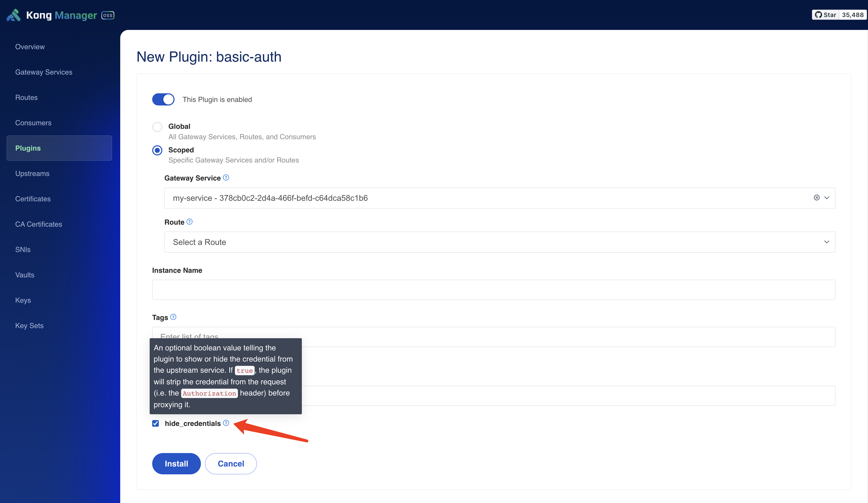Click the help icon next to Gateway Service
868x503 pixels.
click(x=227, y=178)
